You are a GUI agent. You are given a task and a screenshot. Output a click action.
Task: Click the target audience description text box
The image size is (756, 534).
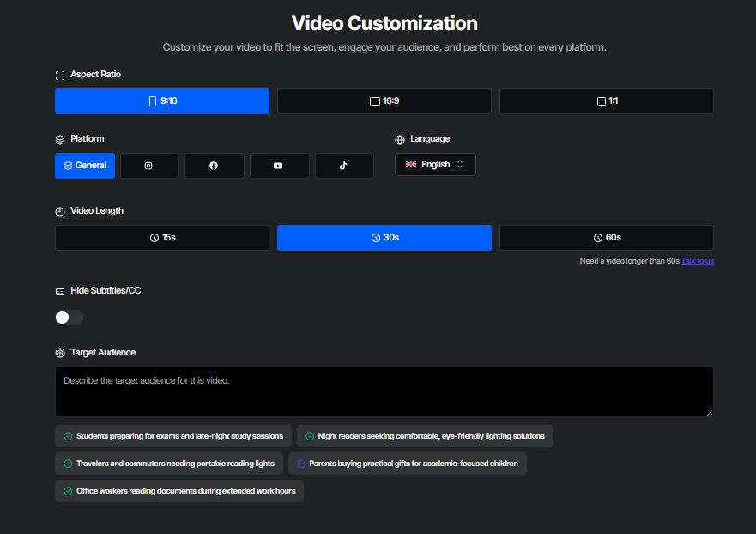point(384,391)
